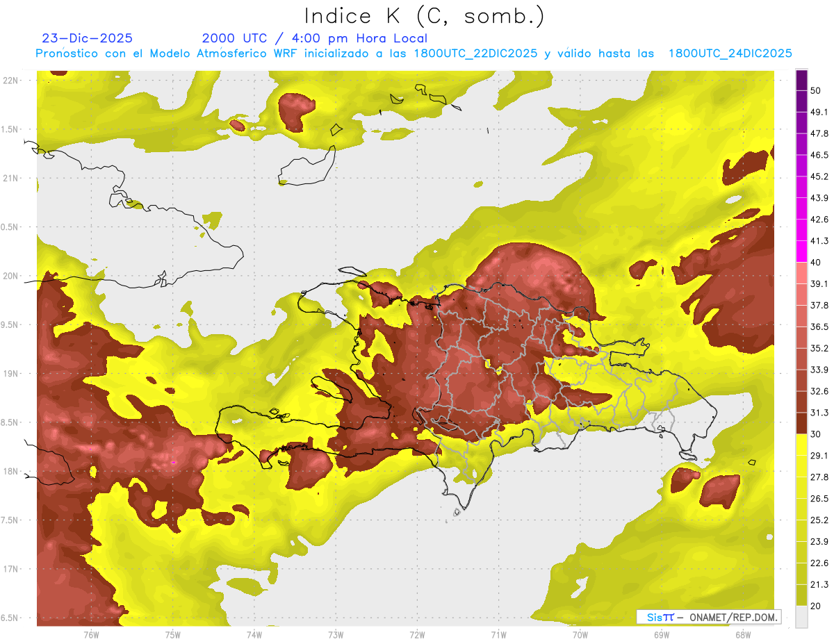The width and height of the screenshot is (834, 644).
Task: Click the latitude label '19N'
Action: pyautogui.click(x=10, y=374)
